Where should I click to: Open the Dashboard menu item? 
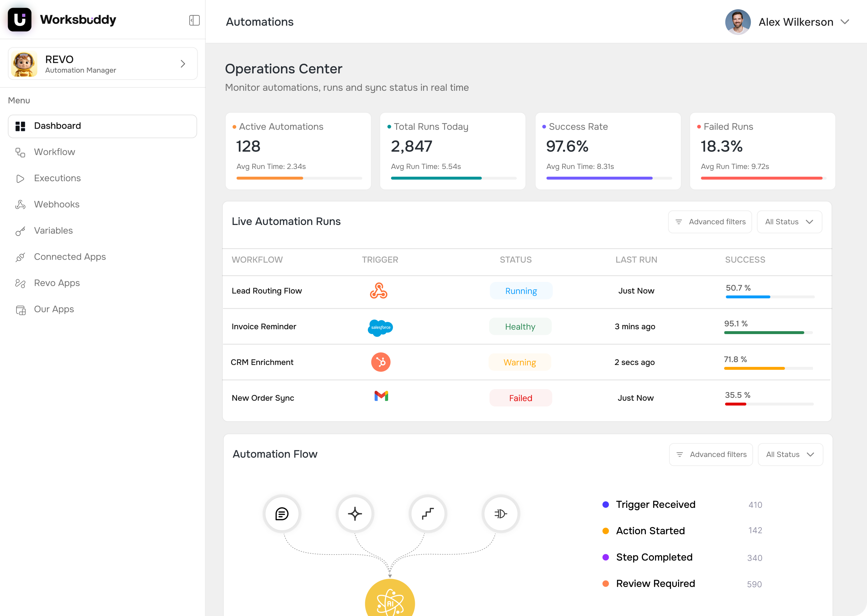coord(102,126)
